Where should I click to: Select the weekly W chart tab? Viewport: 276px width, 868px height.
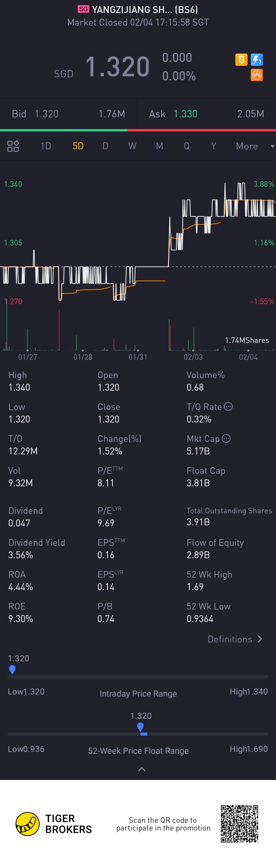coord(132,146)
